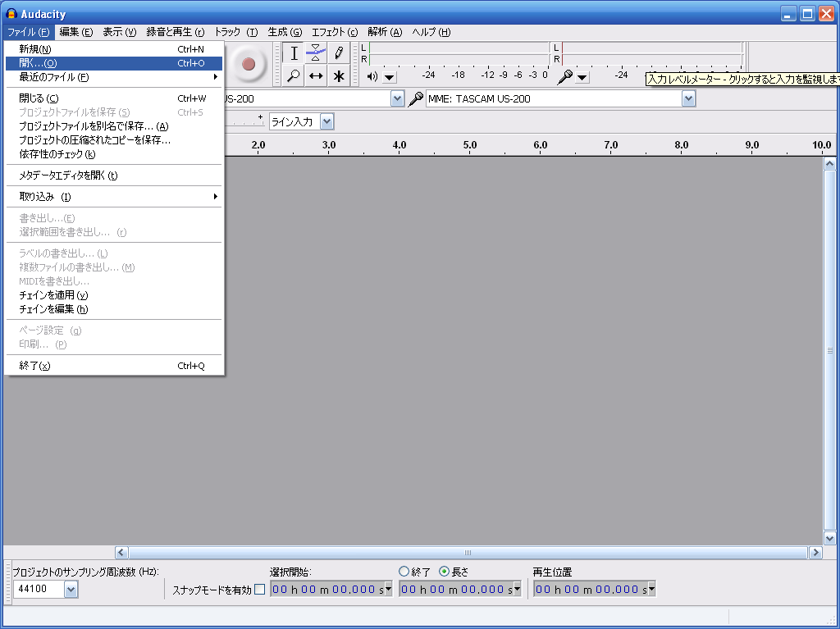Expand 取り込み submenu

tap(113, 197)
